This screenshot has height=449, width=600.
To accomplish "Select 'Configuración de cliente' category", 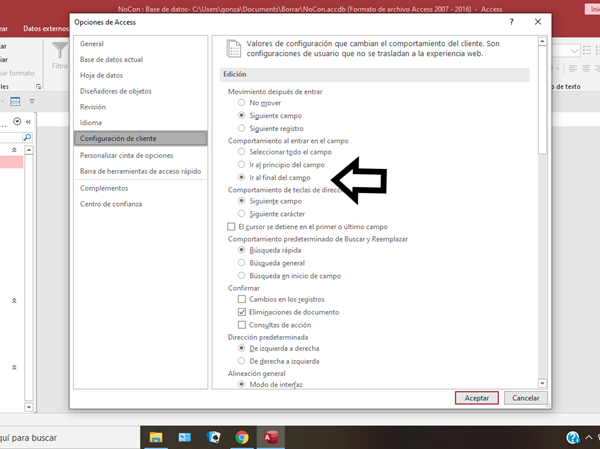I will (x=140, y=138).
